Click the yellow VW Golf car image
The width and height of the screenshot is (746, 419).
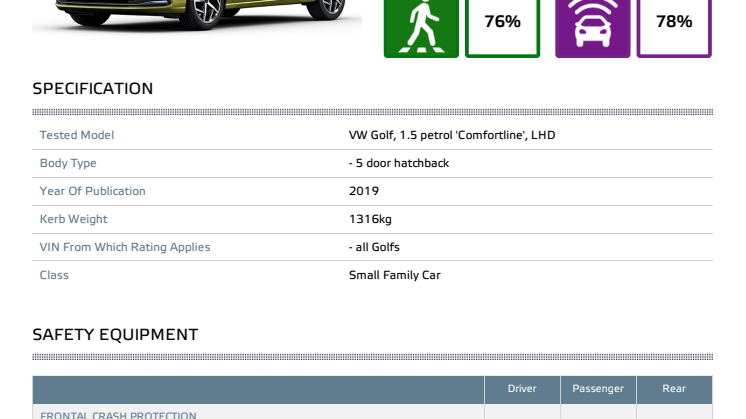(197, 15)
